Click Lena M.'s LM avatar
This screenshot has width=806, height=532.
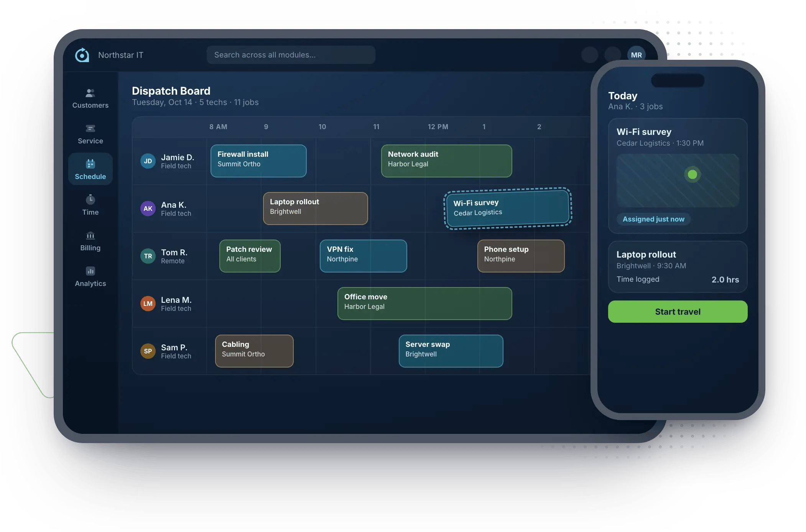point(148,304)
